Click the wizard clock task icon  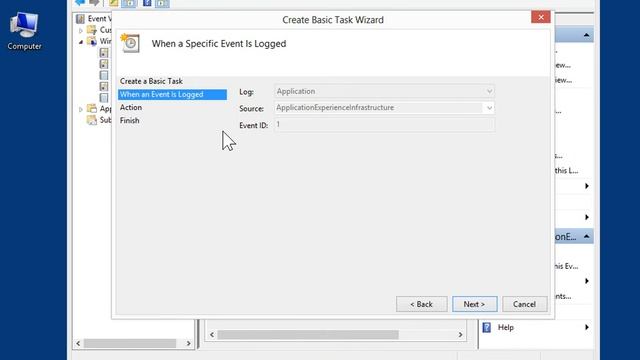pyautogui.click(x=130, y=43)
